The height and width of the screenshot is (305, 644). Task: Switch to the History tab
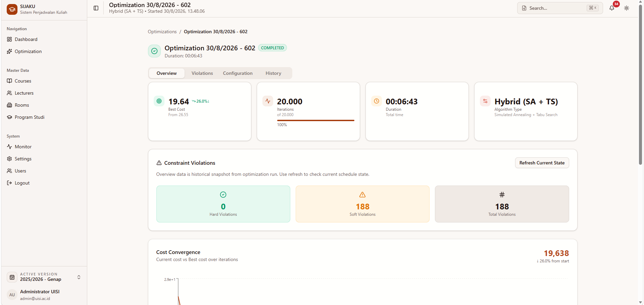click(274, 73)
